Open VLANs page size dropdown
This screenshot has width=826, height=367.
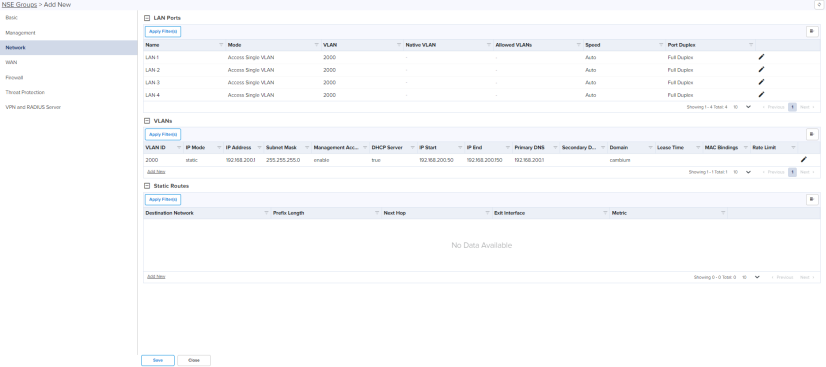[742, 172]
